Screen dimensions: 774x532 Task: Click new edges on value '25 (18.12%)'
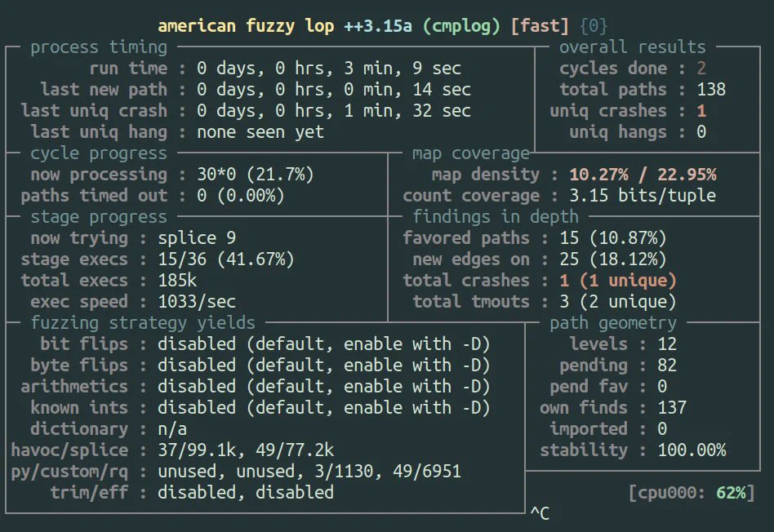(x=613, y=259)
